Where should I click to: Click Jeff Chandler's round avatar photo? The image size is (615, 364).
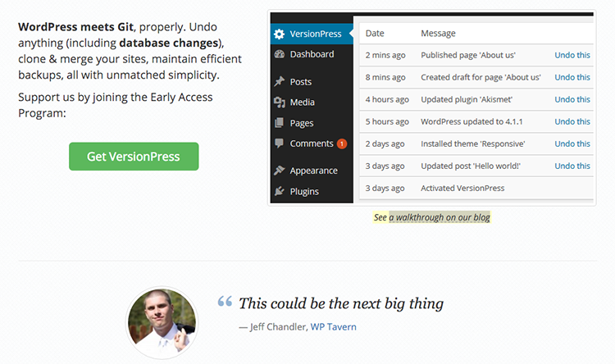(161, 322)
